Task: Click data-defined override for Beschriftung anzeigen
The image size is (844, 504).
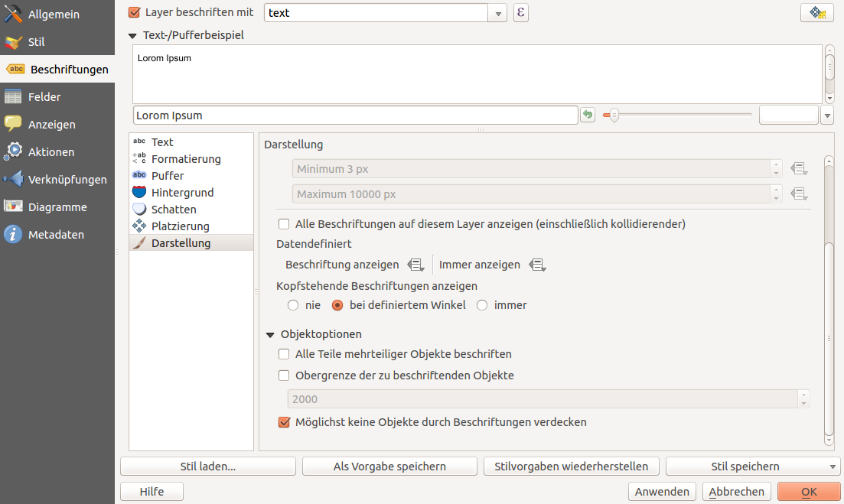Action: 415,265
